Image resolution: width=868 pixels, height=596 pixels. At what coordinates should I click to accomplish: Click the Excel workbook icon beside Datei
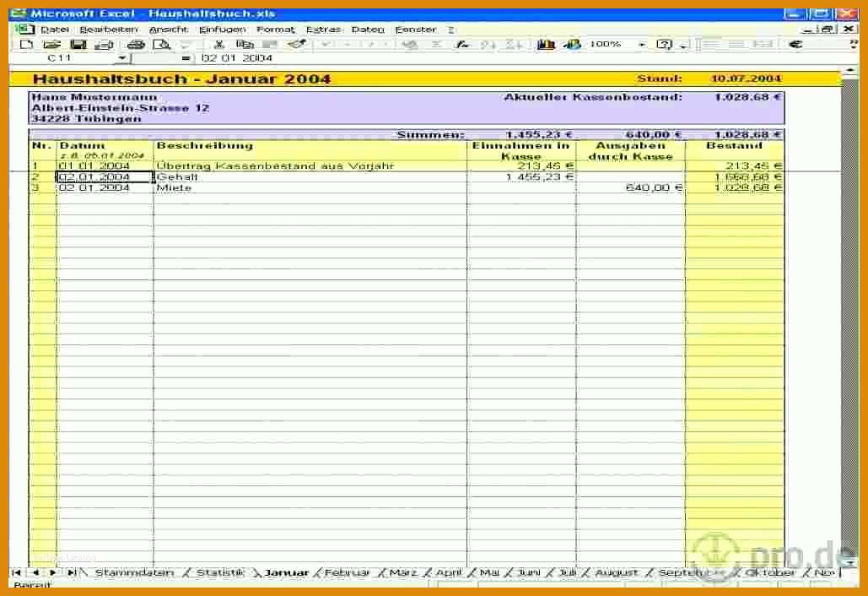pyautogui.click(x=24, y=30)
